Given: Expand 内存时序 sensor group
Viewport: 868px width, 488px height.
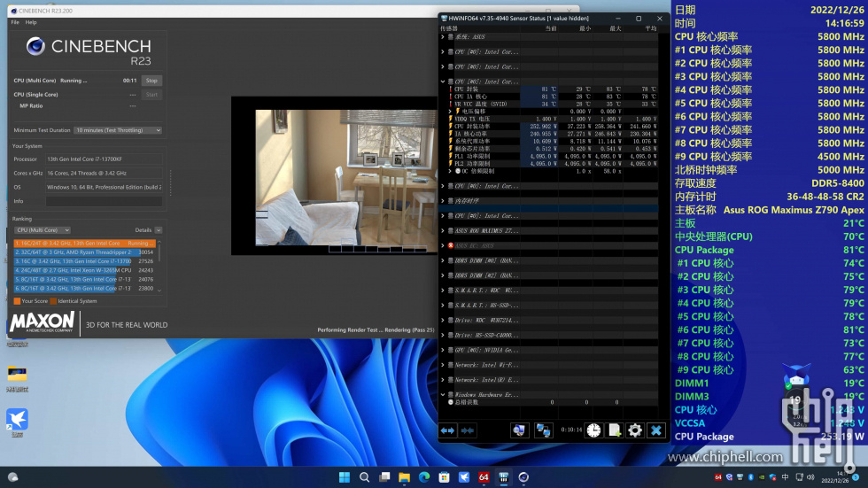Looking at the screenshot, I should click(443, 201).
